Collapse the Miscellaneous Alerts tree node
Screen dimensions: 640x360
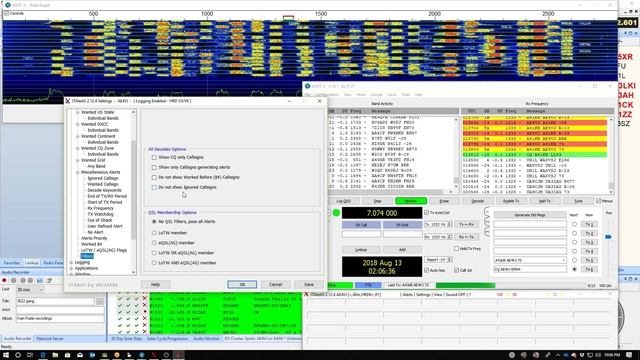coord(77,172)
